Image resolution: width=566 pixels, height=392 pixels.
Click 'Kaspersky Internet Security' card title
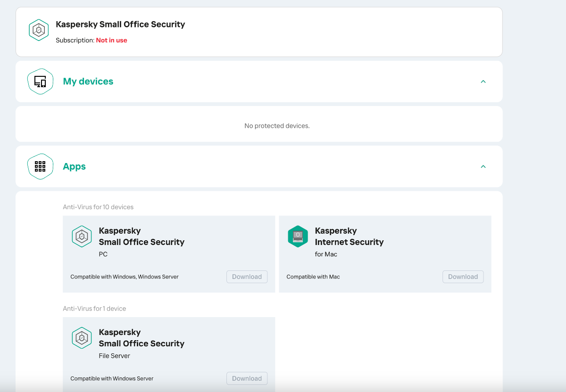click(349, 237)
